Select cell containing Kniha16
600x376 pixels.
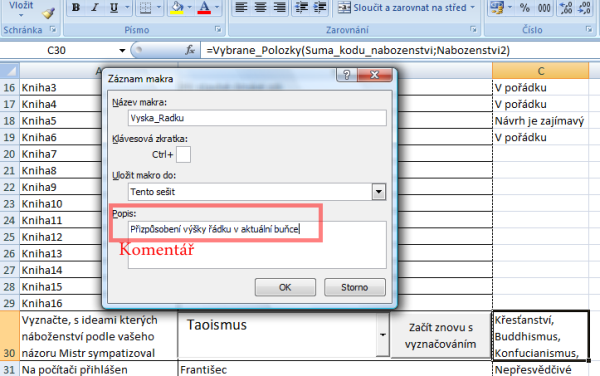[x=61, y=303]
